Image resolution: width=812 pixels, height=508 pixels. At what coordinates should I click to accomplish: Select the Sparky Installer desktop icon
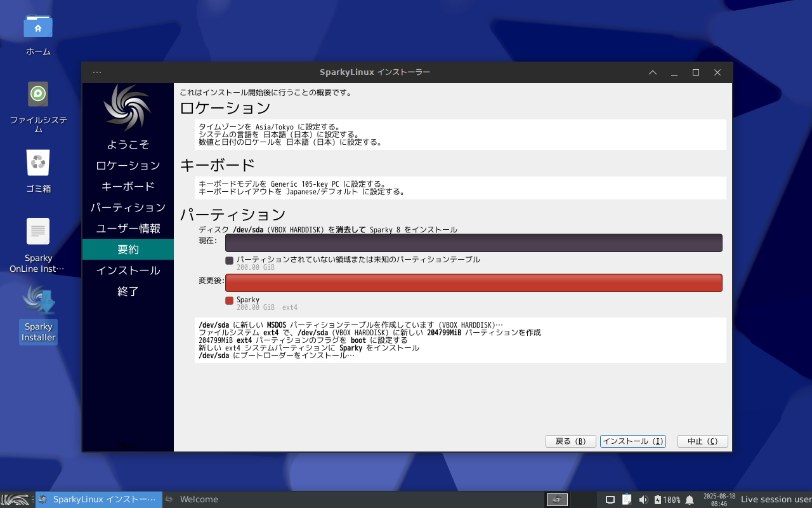[x=38, y=301]
